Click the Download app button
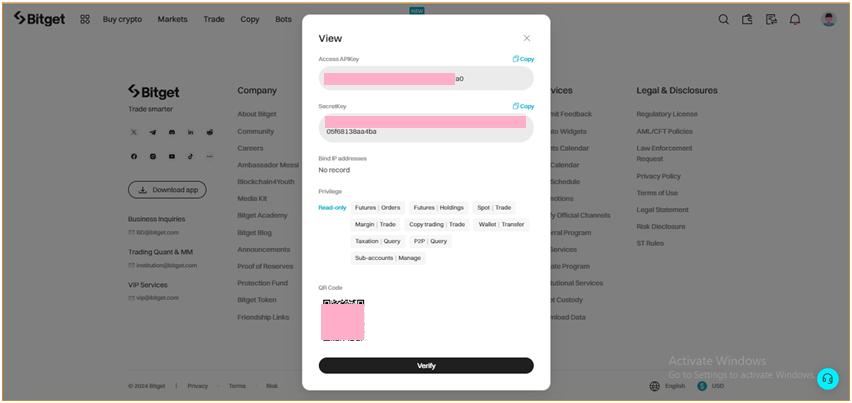This screenshot has width=852, height=403. pyautogui.click(x=167, y=190)
